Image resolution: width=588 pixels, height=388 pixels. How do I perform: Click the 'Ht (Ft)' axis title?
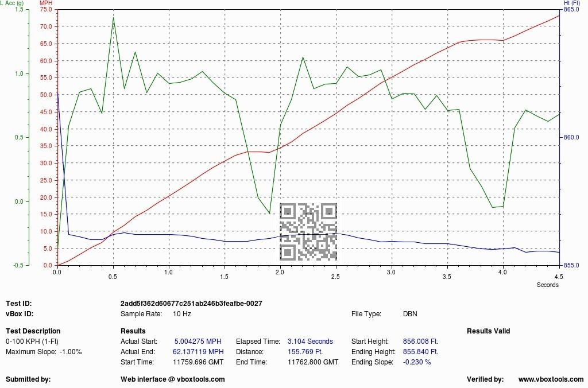click(572, 3)
